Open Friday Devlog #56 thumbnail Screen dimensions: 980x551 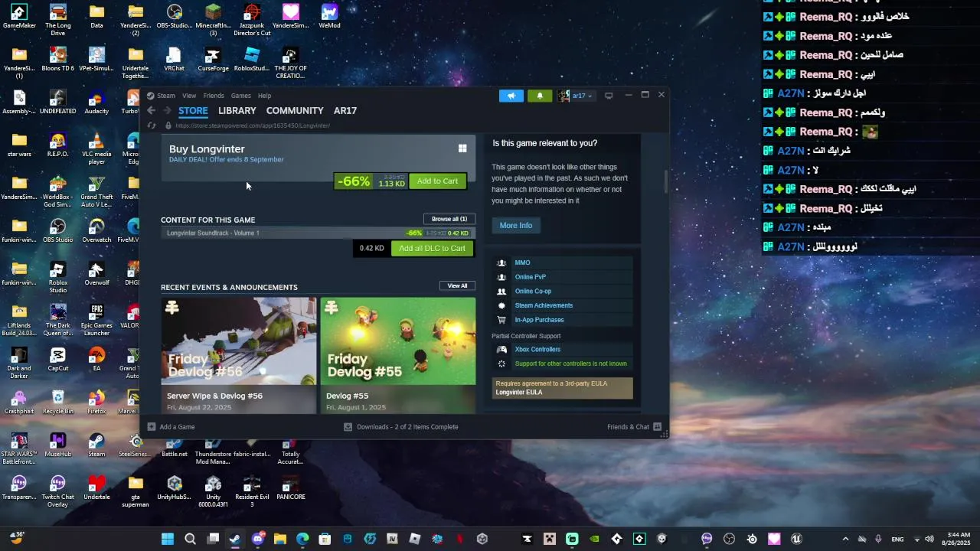(x=238, y=341)
